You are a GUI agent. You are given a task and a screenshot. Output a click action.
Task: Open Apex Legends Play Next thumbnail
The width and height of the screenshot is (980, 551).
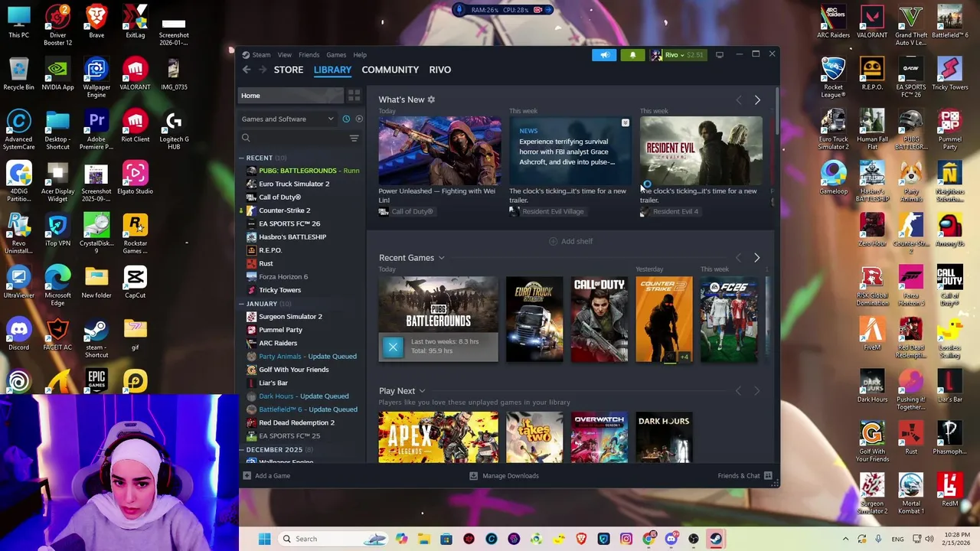438,438
